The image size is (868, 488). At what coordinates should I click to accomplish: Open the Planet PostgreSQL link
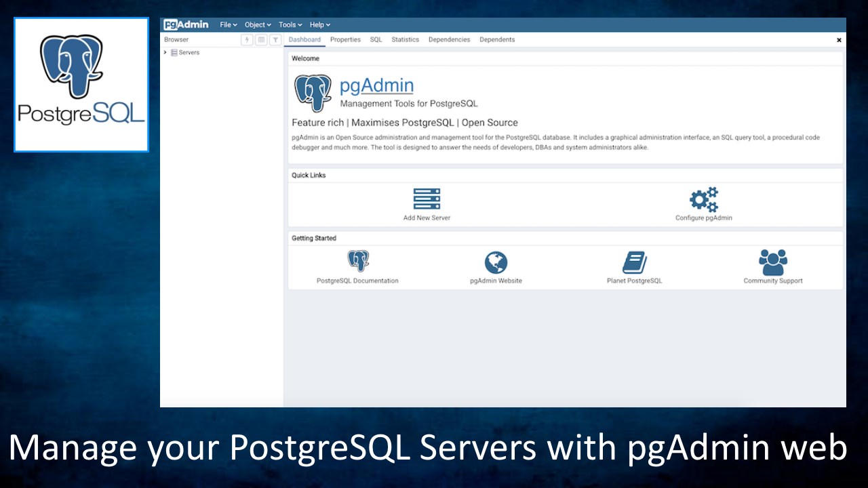coord(635,281)
